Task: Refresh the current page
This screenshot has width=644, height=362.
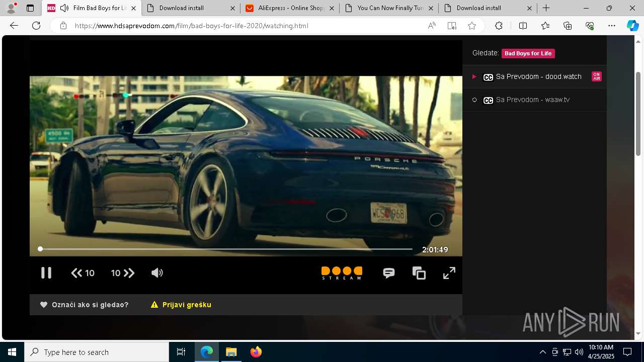Action: click(x=36, y=26)
